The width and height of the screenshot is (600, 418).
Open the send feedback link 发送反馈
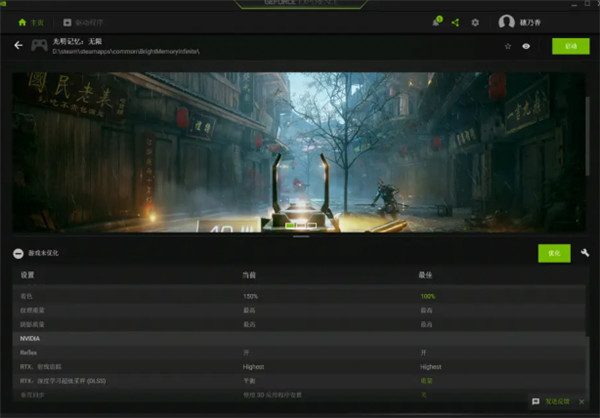click(x=557, y=401)
